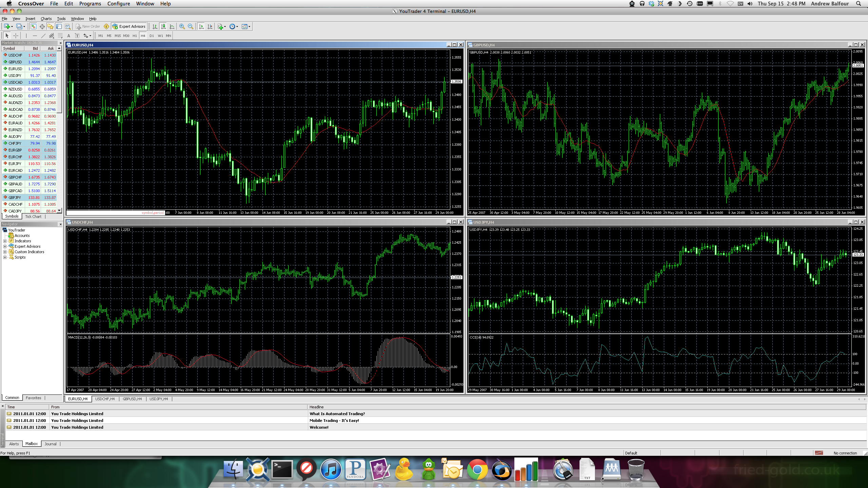Click the Templates icon
Viewport: 868px width, 488px height.
(x=245, y=26)
